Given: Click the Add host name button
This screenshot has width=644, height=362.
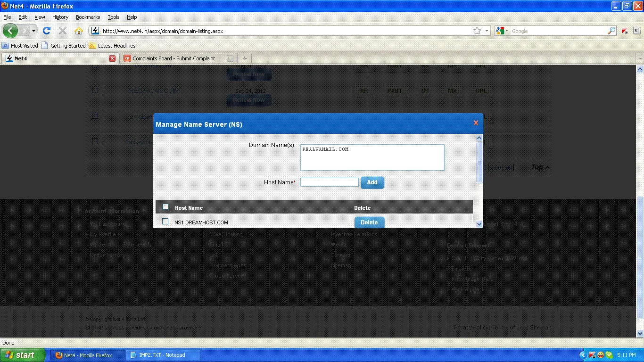Looking at the screenshot, I should pos(372,182).
